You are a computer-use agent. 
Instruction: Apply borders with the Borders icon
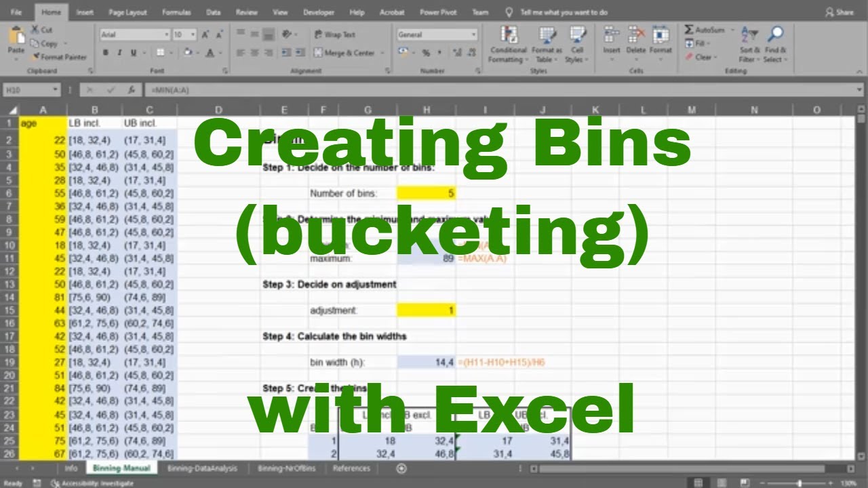tap(160, 53)
